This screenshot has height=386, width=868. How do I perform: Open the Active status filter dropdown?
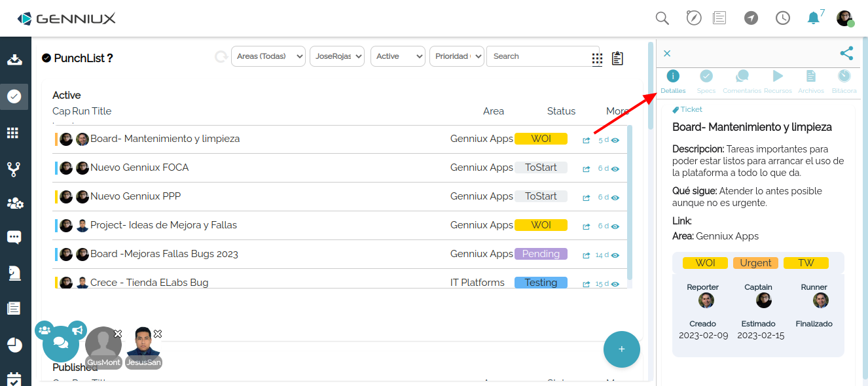click(398, 56)
